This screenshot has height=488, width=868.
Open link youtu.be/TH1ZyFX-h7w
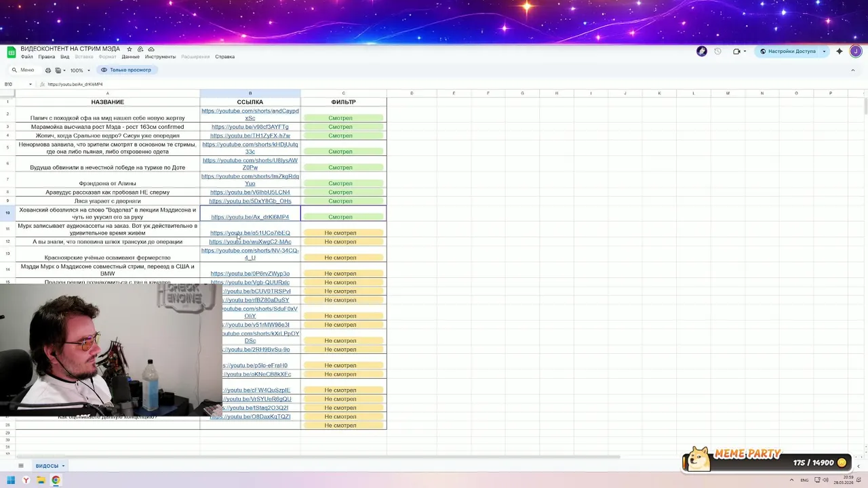point(250,136)
